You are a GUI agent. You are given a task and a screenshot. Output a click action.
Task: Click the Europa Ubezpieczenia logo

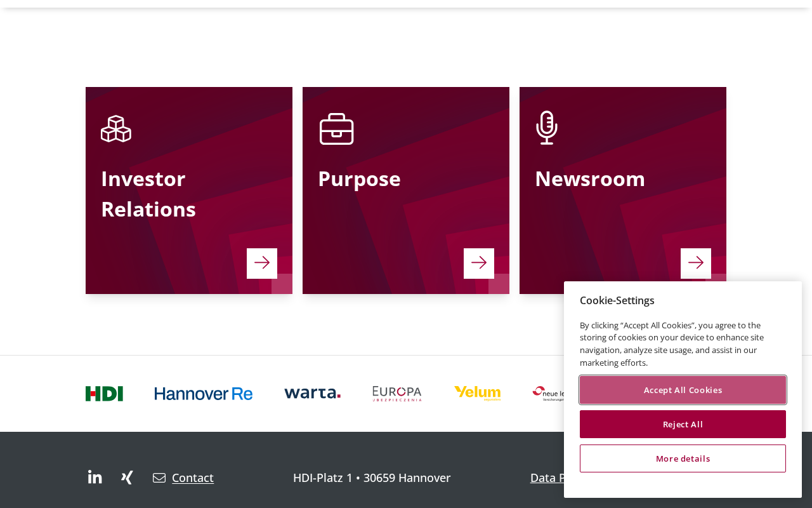point(397,394)
